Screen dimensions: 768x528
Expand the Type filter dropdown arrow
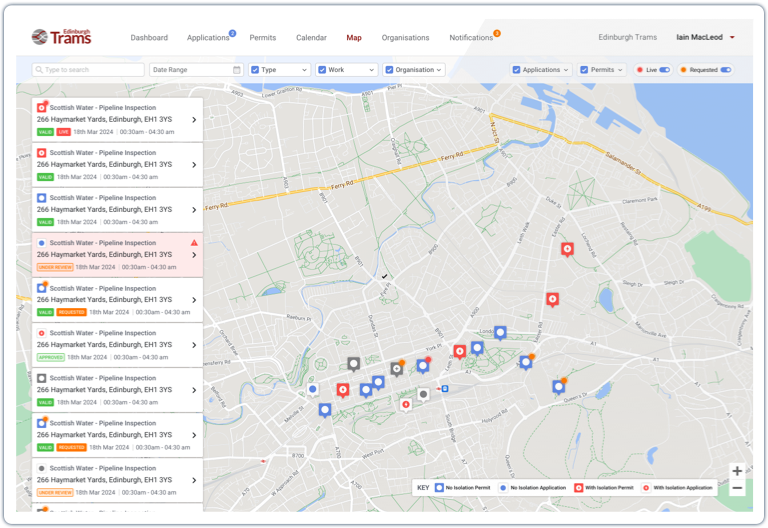[x=304, y=70]
